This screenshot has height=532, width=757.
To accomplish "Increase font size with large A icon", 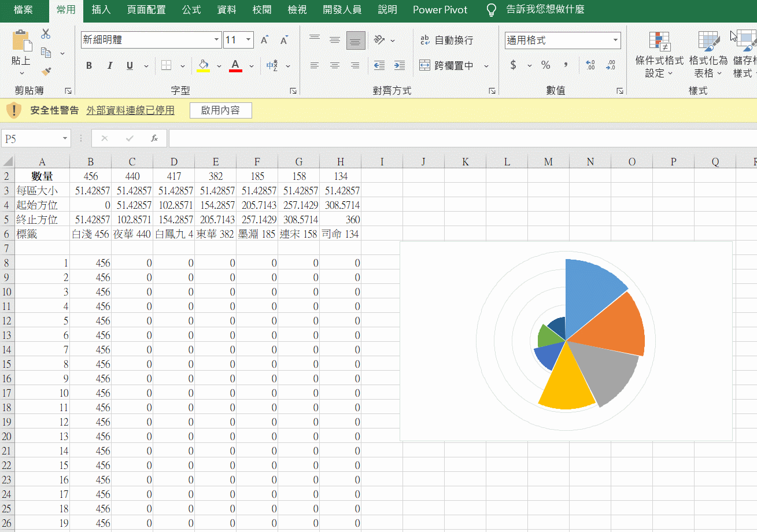I will (x=264, y=40).
